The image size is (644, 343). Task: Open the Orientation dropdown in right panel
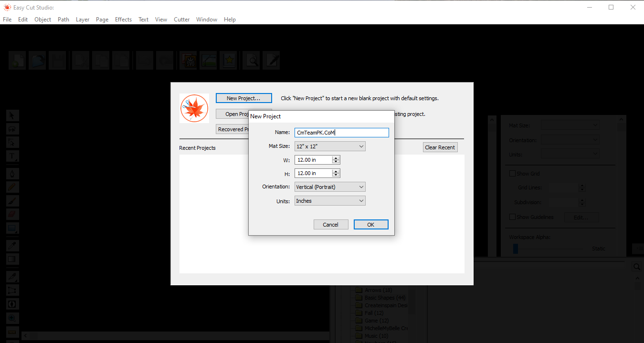[x=570, y=140]
